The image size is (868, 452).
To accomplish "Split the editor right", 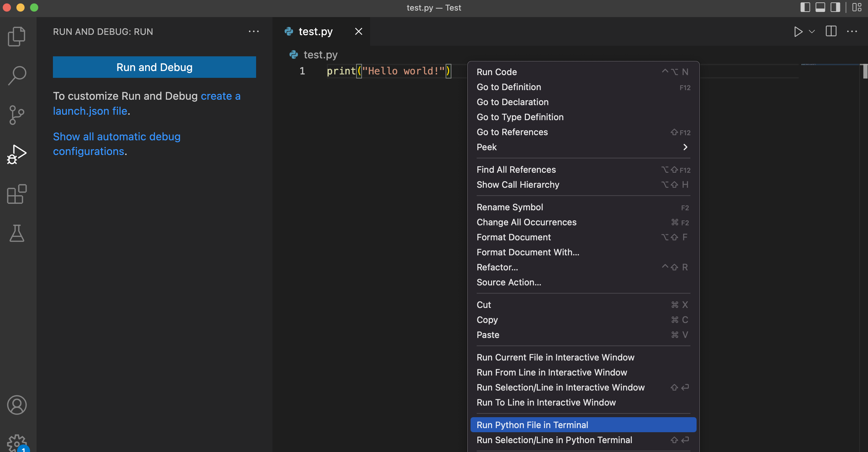I will point(831,31).
